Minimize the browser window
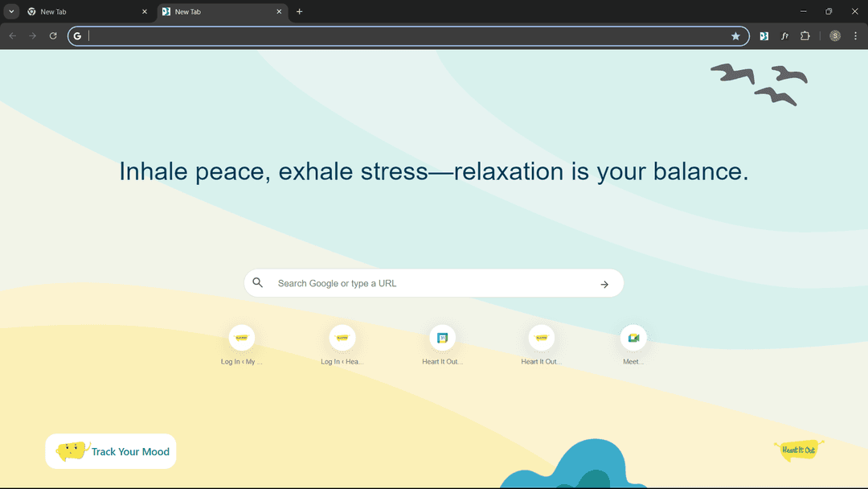 (x=803, y=11)
